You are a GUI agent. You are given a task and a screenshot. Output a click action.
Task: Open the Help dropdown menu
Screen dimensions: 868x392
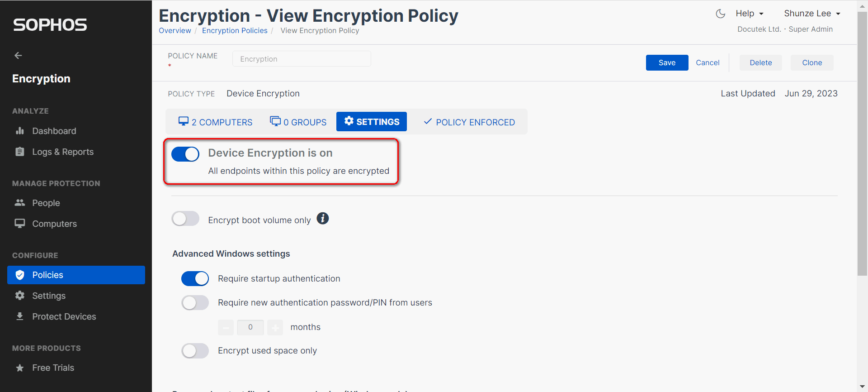[750, 14]
